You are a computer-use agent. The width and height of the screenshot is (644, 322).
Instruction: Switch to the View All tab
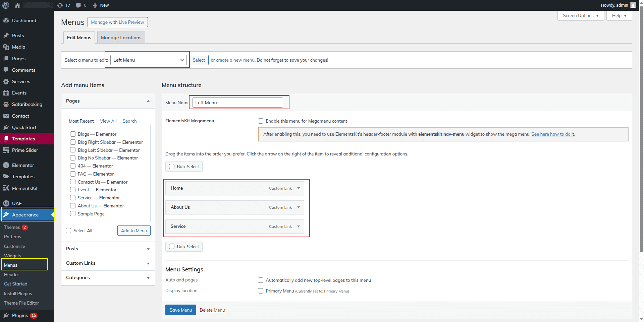[x=108, y=121]
